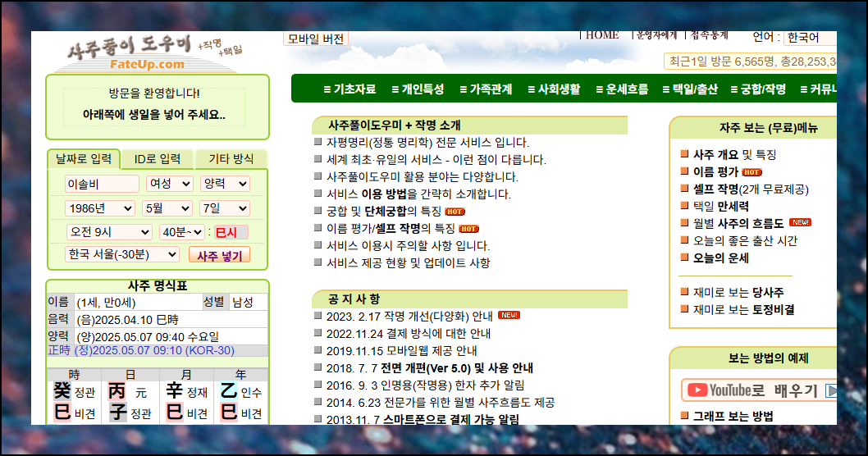Open the 궁합/작명 menu
Viewport: 868px width, 456px height.
pyautogui.click(x=758, y=89)
